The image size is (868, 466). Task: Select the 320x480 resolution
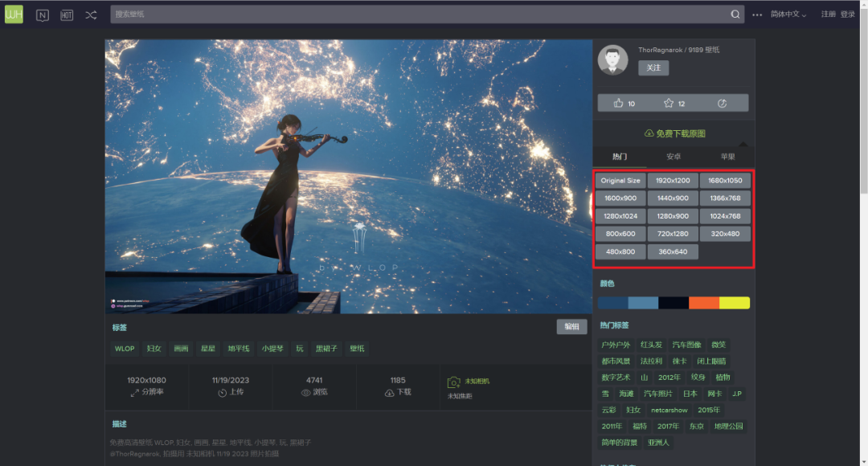[725, 234]
